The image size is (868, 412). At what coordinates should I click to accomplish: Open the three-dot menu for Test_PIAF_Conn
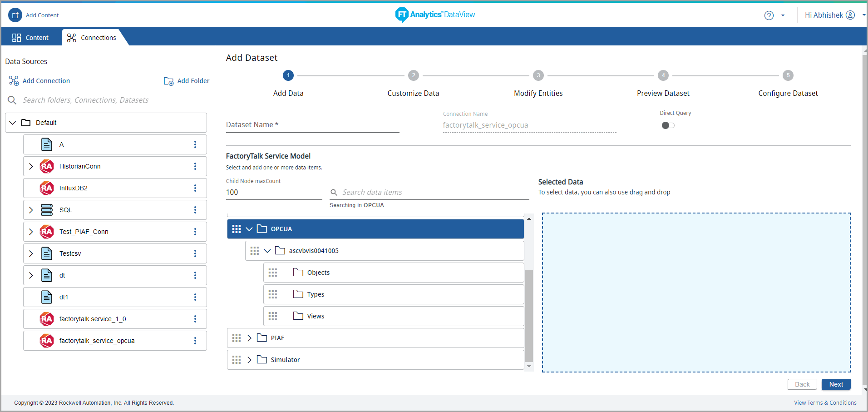point(195,232)
